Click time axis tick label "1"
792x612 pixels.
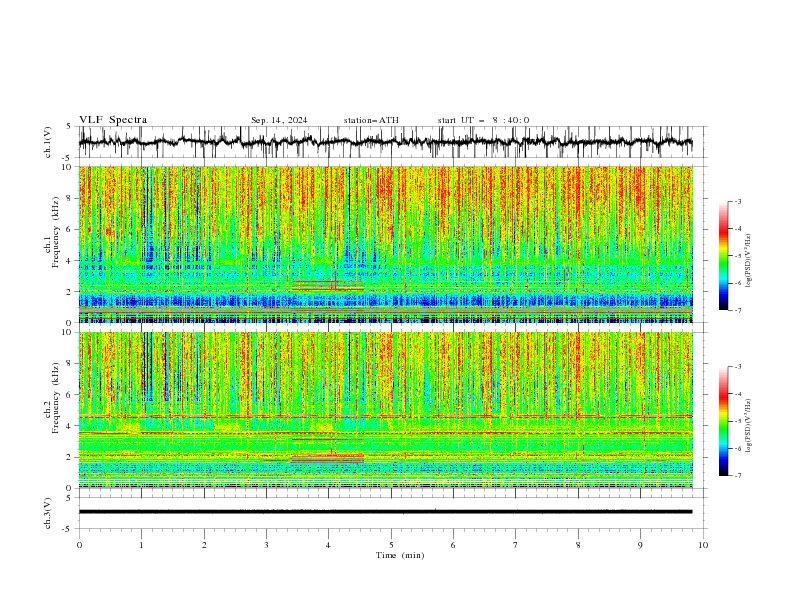[141, 545]
